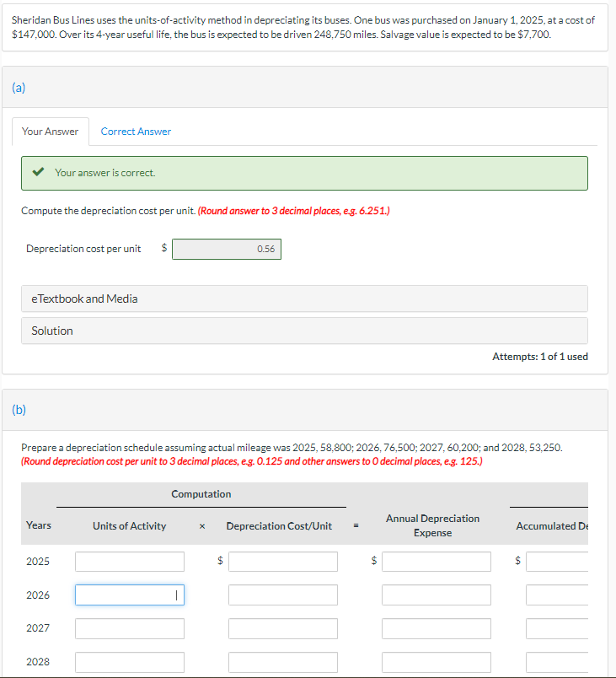
Task: Click the 2026 Depreciation Cost/Unit field
Action: [x=283, y=595]
